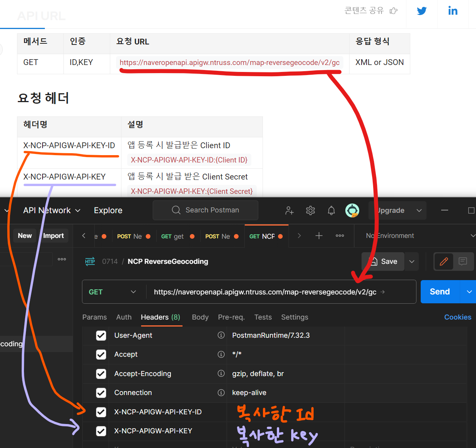The width and height of the screenshot is (476, 448).
Task: Show info for User-Agent header
Action: (x=221, y=335)
